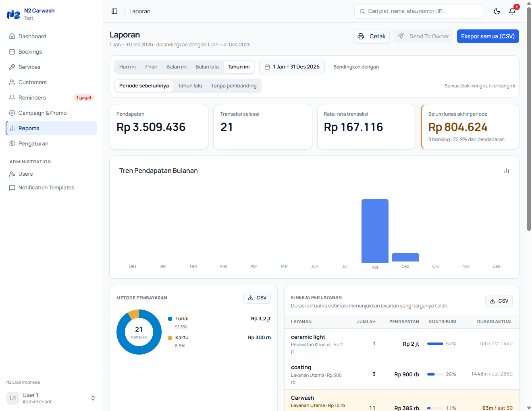Toggle the sidebar panel icon

click(x=114, y=11)
